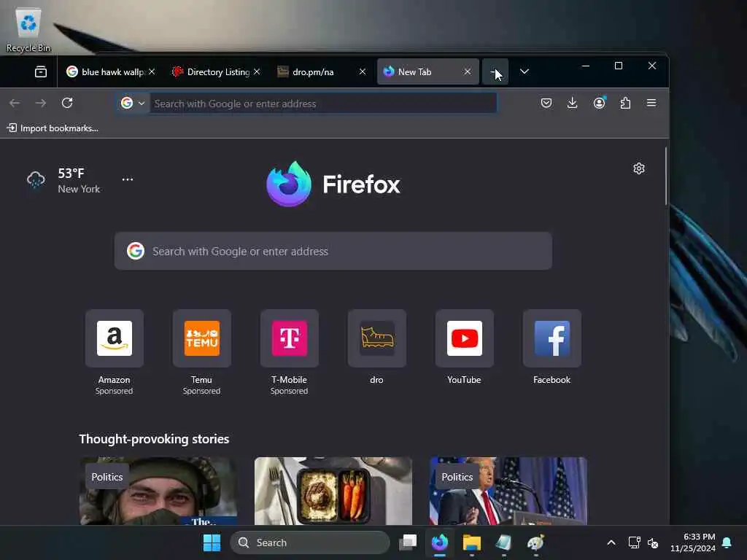Open Task View on taskbar
The width and height of the screenshot is (747, 560).
408,542
